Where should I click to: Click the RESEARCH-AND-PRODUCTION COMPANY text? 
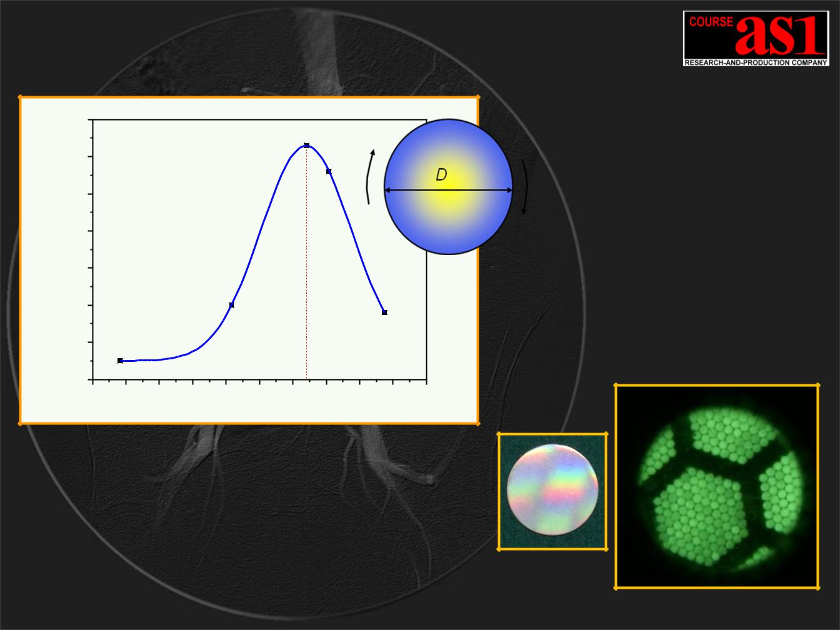click(756, 62)
